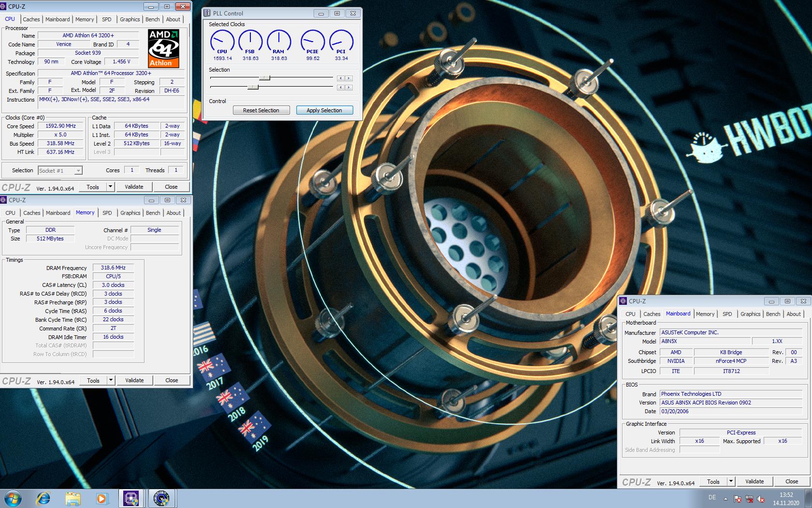This screenshot has height=508, width=812.
Task: Click lower selection slider thumb in PLL Control
Action: (x=253, y=87)
